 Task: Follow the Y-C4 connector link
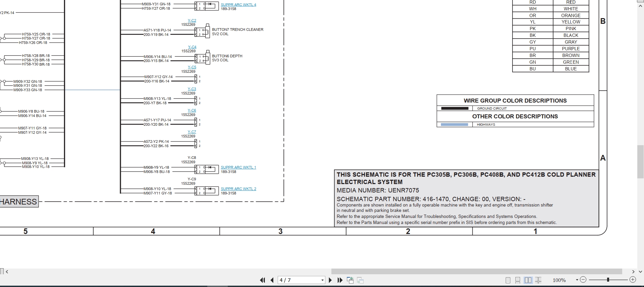click(192, 47)
